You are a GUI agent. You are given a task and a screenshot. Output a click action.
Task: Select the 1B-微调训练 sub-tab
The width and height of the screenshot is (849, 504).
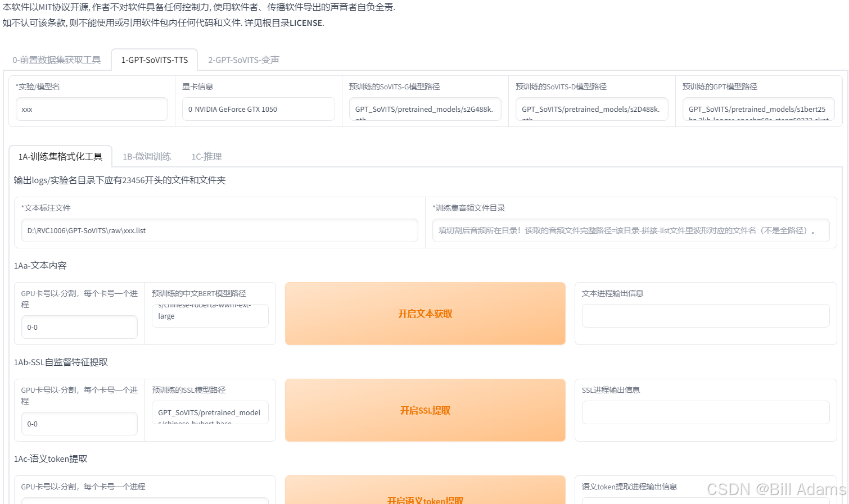(147, 156)
